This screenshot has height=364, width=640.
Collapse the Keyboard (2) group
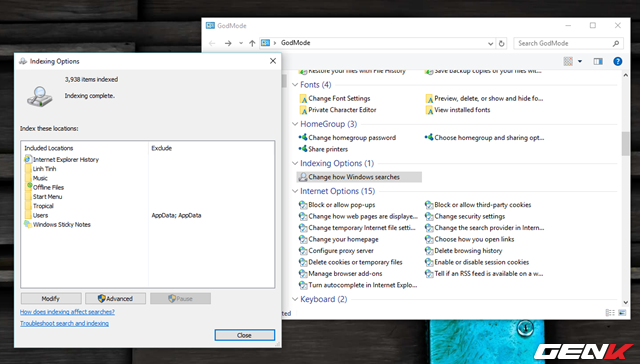[x=295, y=299]
